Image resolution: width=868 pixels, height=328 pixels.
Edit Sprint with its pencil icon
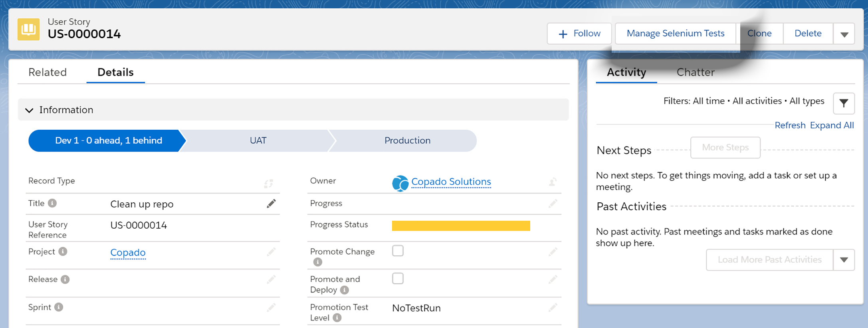[x=271, y=307]
